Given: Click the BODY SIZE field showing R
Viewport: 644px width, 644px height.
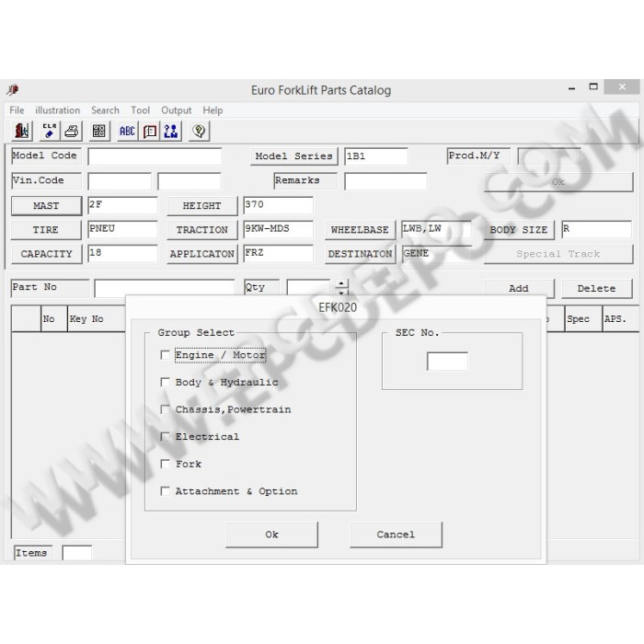Looking at the screenshot, I should (x=596, y=230).
